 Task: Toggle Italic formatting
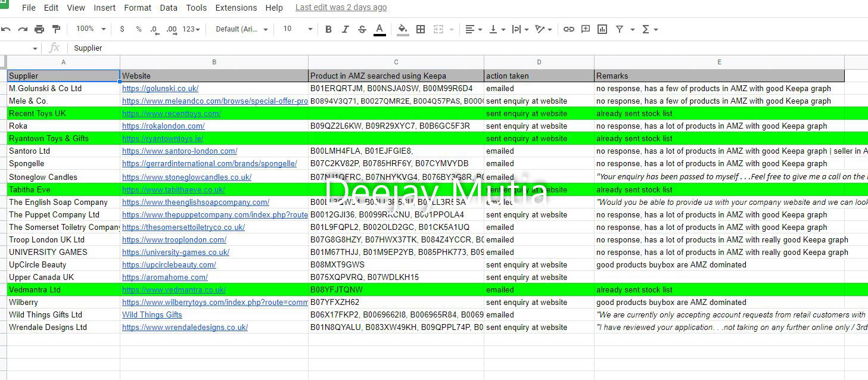pyautogui.click(x=345, y=29)
